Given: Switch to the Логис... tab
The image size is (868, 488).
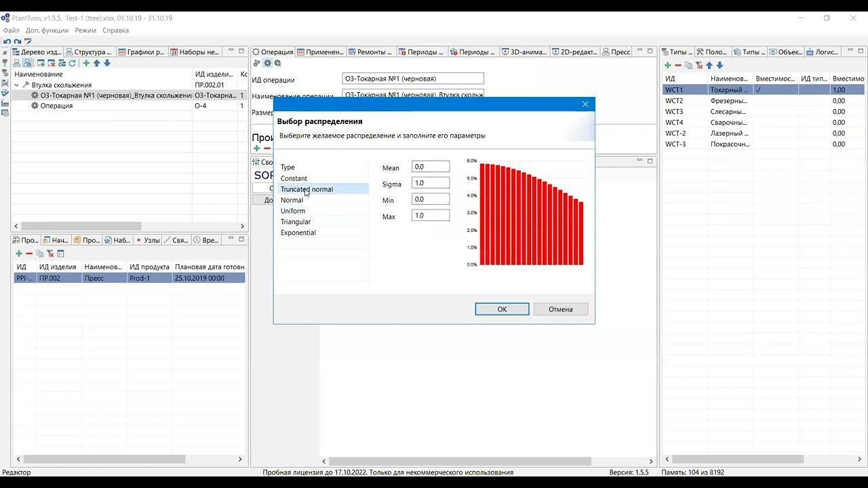Looking at the screenshot, I should point(822,52).
